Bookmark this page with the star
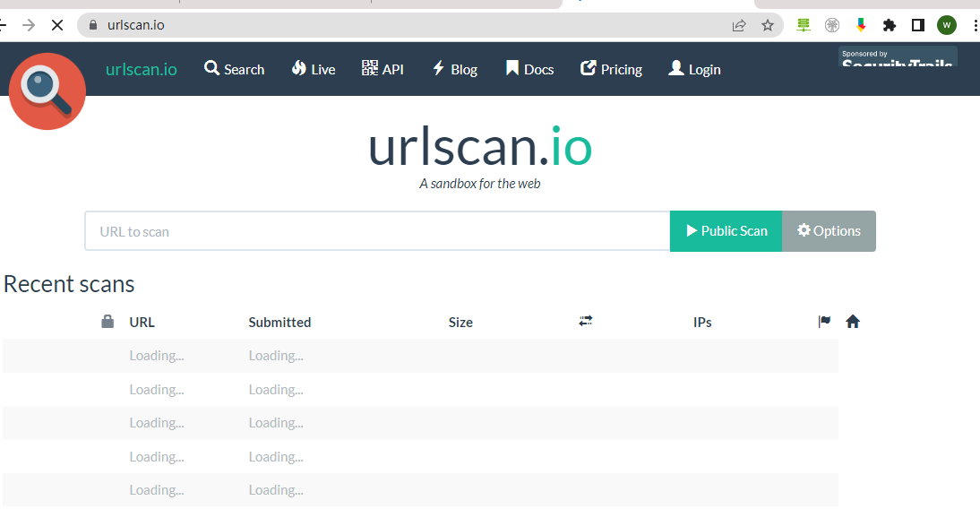The height and width of the screenshot is (509, 980). pyautogui.click(x=768, y=25)
